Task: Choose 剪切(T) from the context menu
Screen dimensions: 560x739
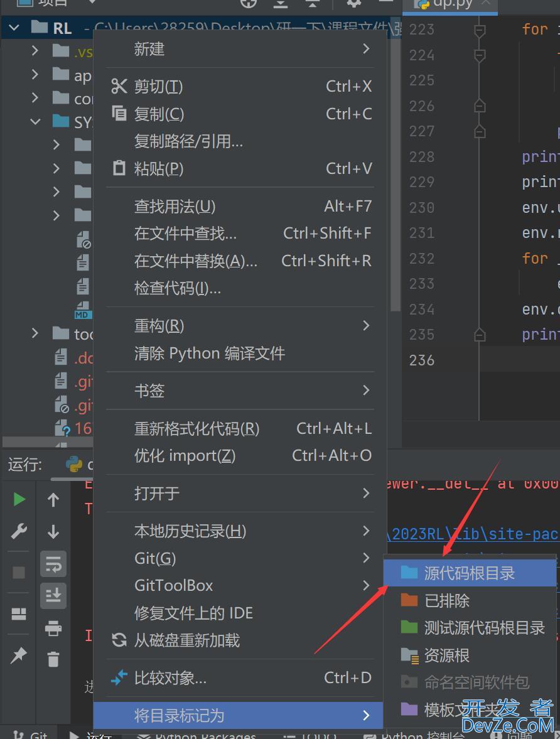Action: [240, 86]
